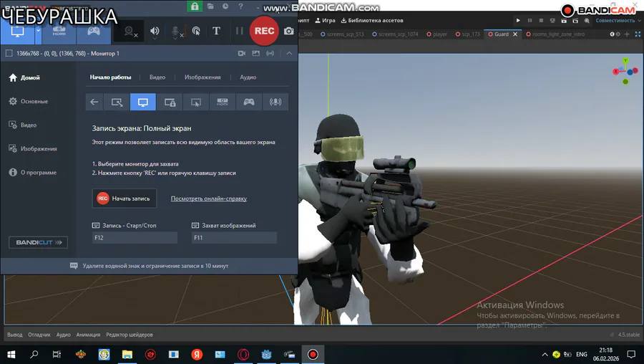Toggle Godot distraction-free mode icon

pos(638,34)
